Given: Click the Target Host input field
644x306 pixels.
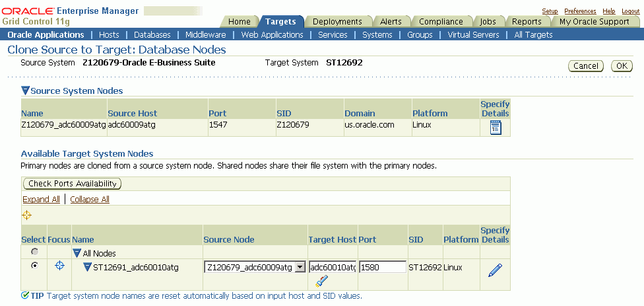Looking at the screenshot, I should pos(333,268).
